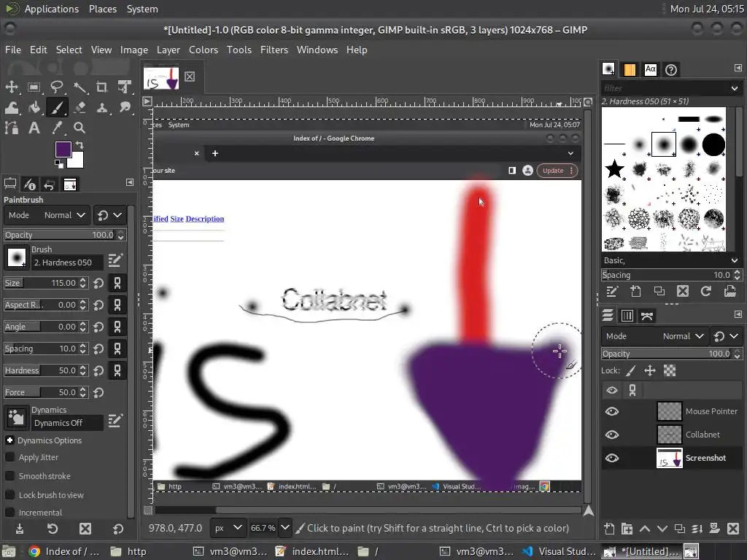Select the Text tool
This screenshot has height=560, width=747.
(x=34, y=128)
